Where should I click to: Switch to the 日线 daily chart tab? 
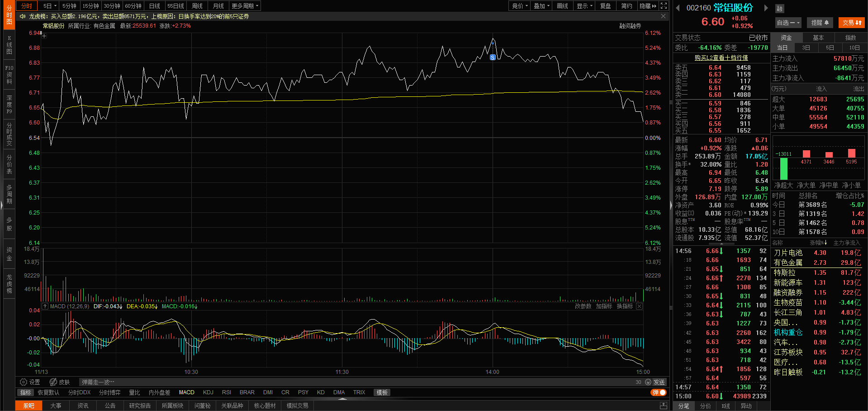point(155,6)
